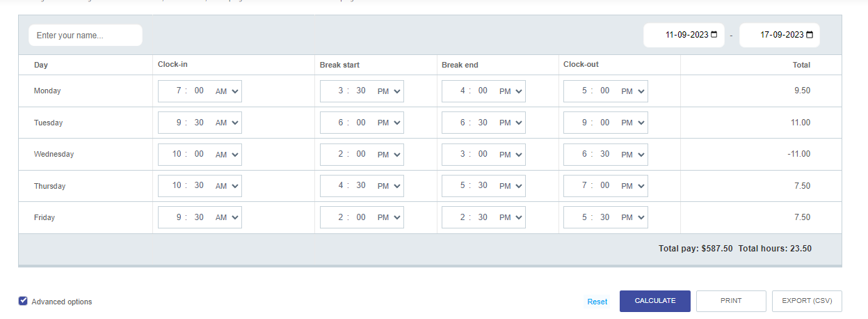Click the start date field 11-09-2023
This screenshot has width=868, height=319.
click(684, 35)
